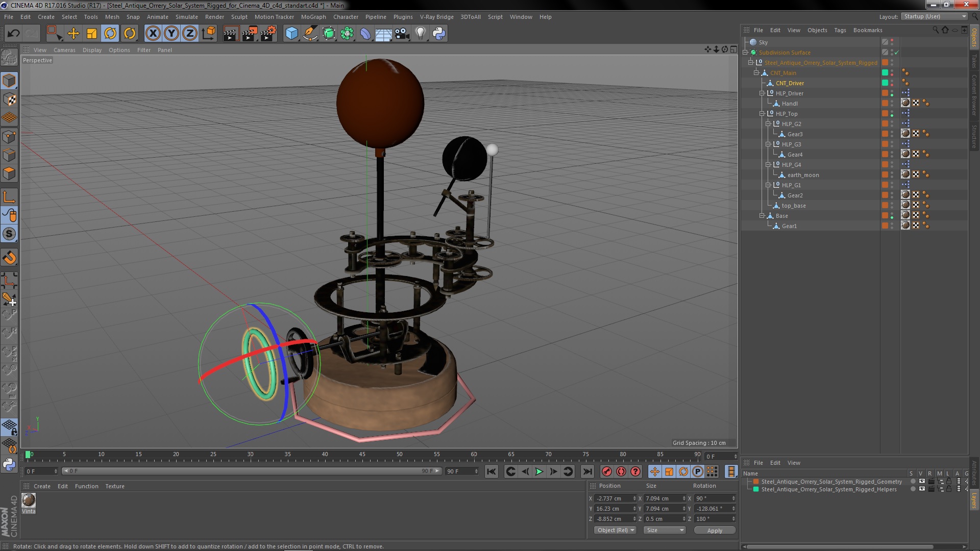Select earth_moon object in tree

(803, 175)
